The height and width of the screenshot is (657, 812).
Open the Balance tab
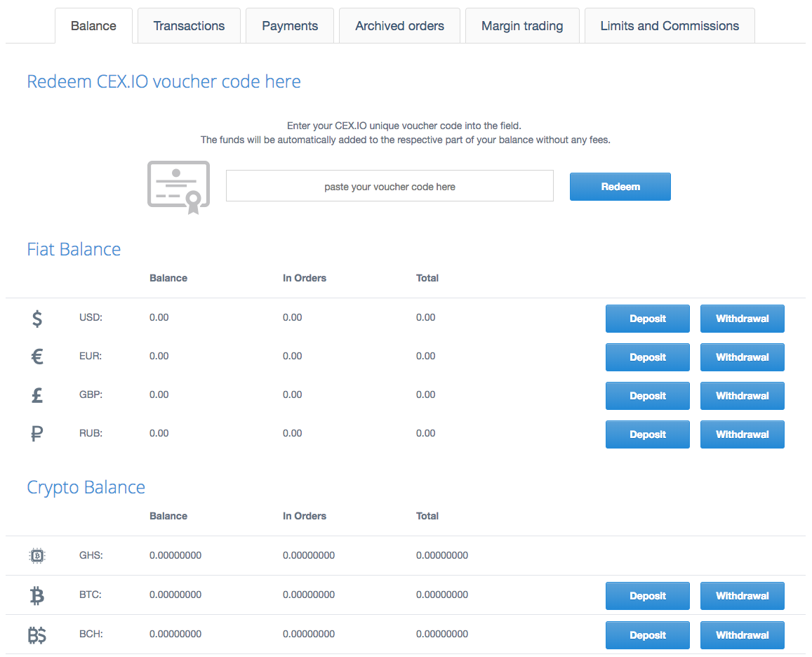point(93,26)
